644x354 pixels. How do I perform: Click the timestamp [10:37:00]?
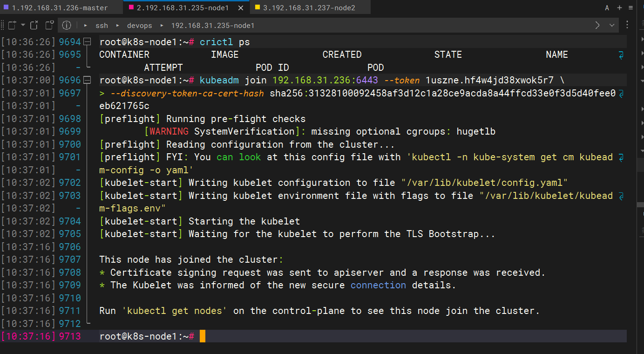(28, 80)
